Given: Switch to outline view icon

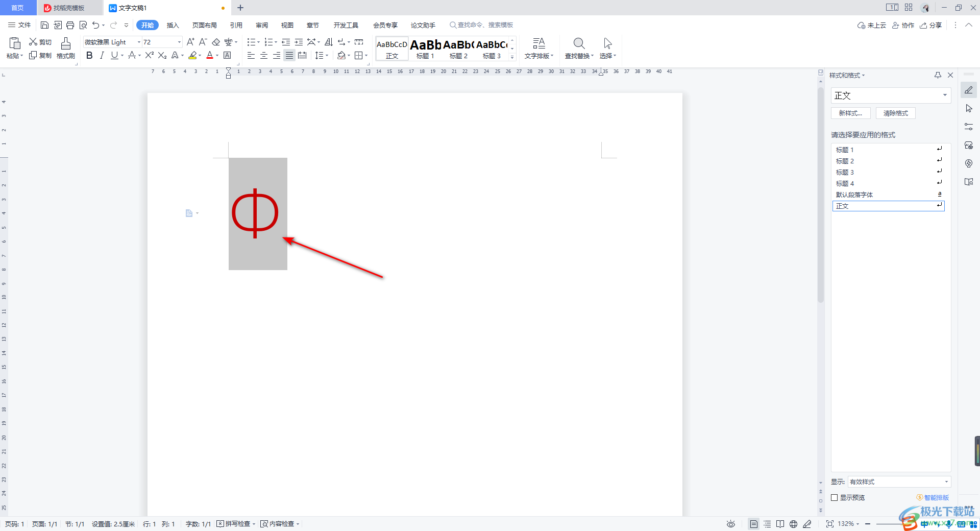Looking at the screenshot, I should pos(767,524).
